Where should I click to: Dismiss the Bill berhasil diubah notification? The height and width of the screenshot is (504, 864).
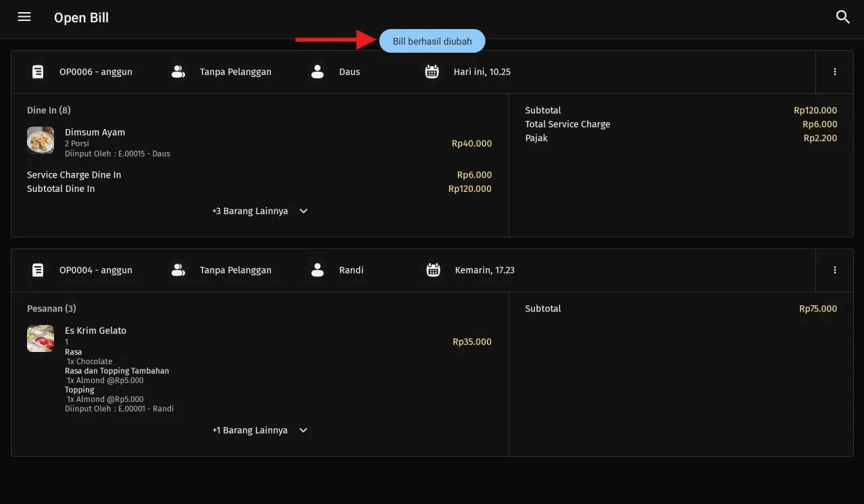point(432,41)
